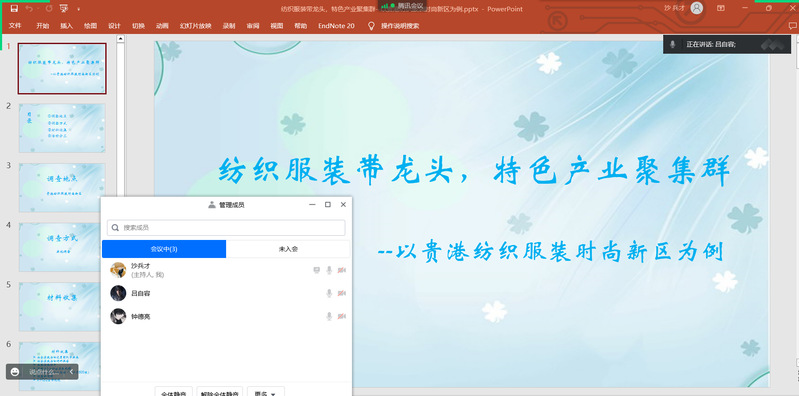Image resolution: width=799 pixels, height=396 pixels.
Task: Click 吕自容's avatar in member list
Action: (118, 293)
